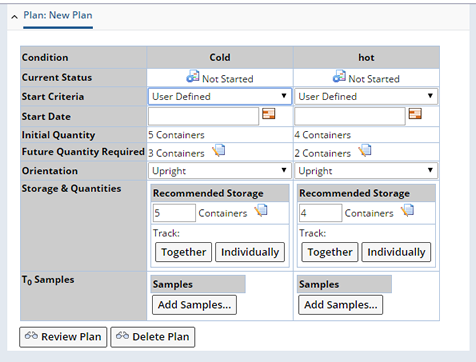Click hot Recommended Storage containers edit icon
Viewport: 476px width, 362px height.
(407, 211)
